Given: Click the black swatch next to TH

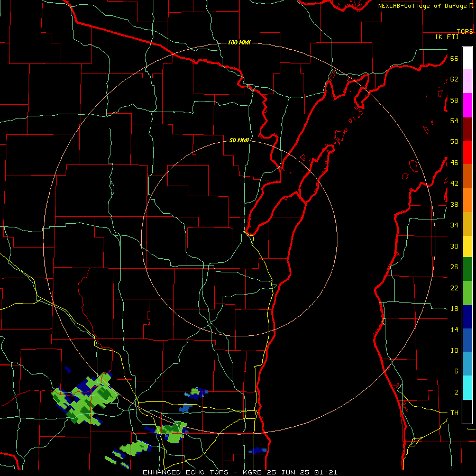Looking at the screenshot, I should point(467,411).
